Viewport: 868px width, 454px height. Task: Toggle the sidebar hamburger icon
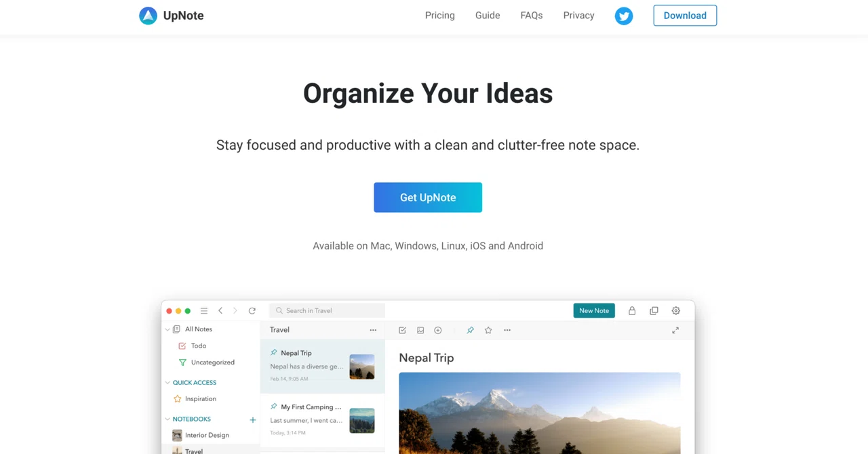coord(203,310)
